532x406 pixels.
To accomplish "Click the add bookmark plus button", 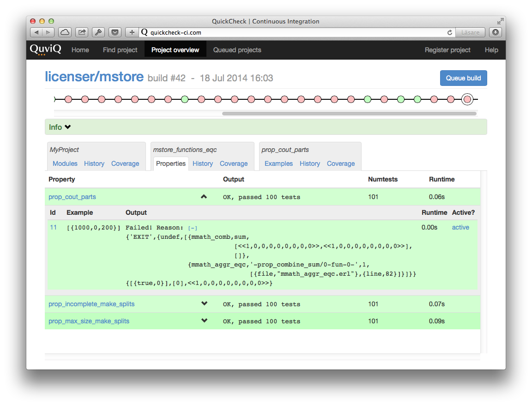I will [x=132, y=32].
